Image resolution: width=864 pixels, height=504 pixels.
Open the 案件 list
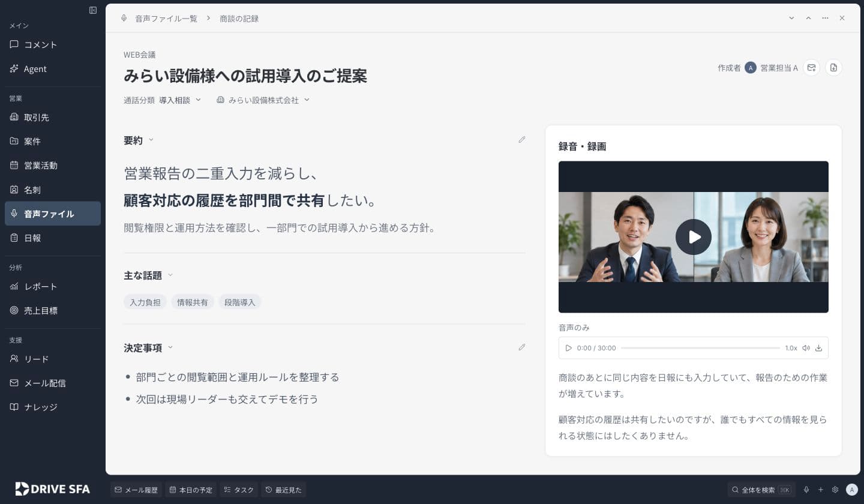tap(53, 142)
